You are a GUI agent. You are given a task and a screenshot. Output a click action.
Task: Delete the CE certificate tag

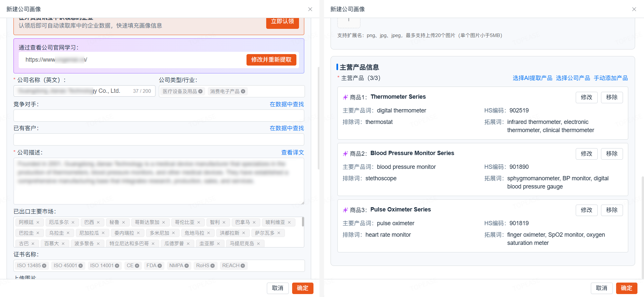[x=137, y=266]
